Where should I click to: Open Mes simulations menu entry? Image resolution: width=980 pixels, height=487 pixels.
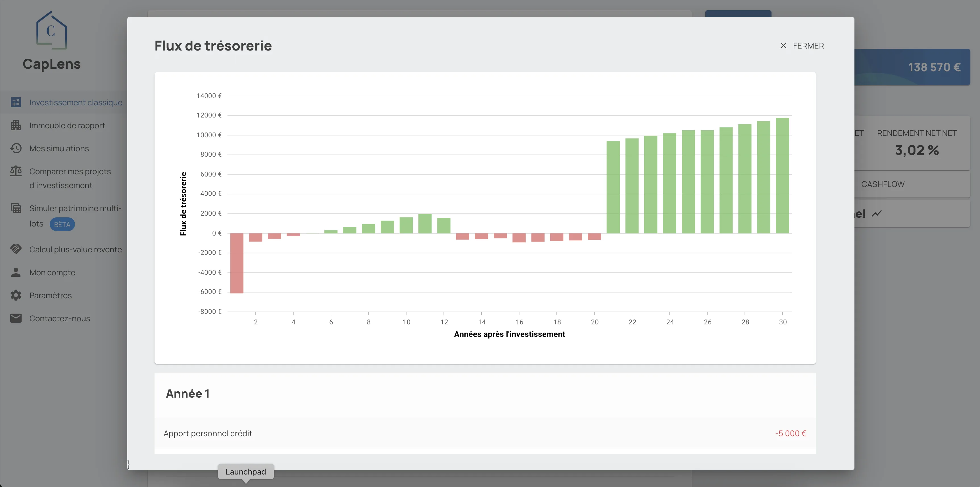59,148
